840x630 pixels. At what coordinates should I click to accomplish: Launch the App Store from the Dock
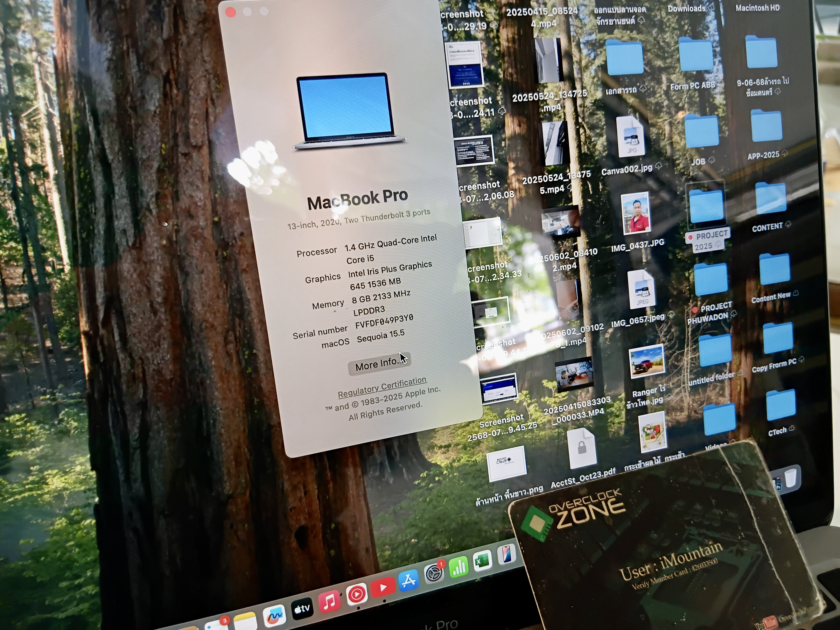coord(409,580)
